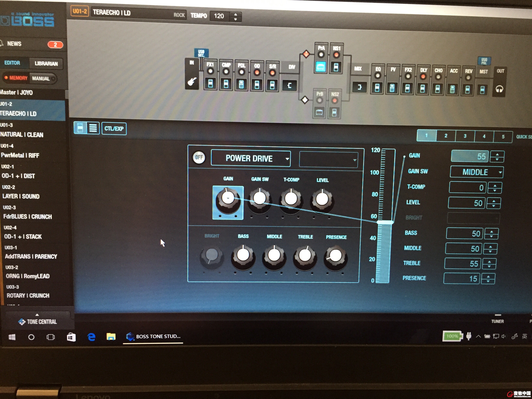532x399 pixels.
Task: Select the OD overdrive pedal icon
Action: tap(257, 85)
